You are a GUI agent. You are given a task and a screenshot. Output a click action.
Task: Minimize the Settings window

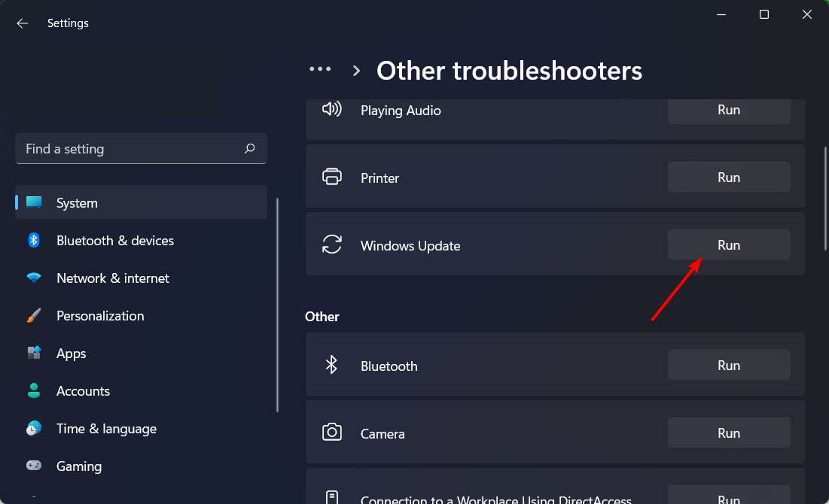721,15
